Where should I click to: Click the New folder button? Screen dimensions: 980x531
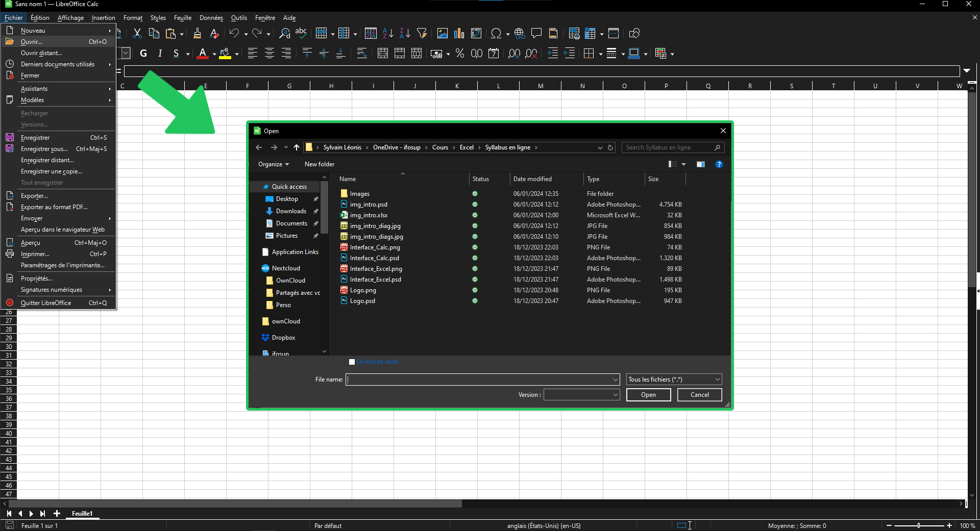[320, 164]
